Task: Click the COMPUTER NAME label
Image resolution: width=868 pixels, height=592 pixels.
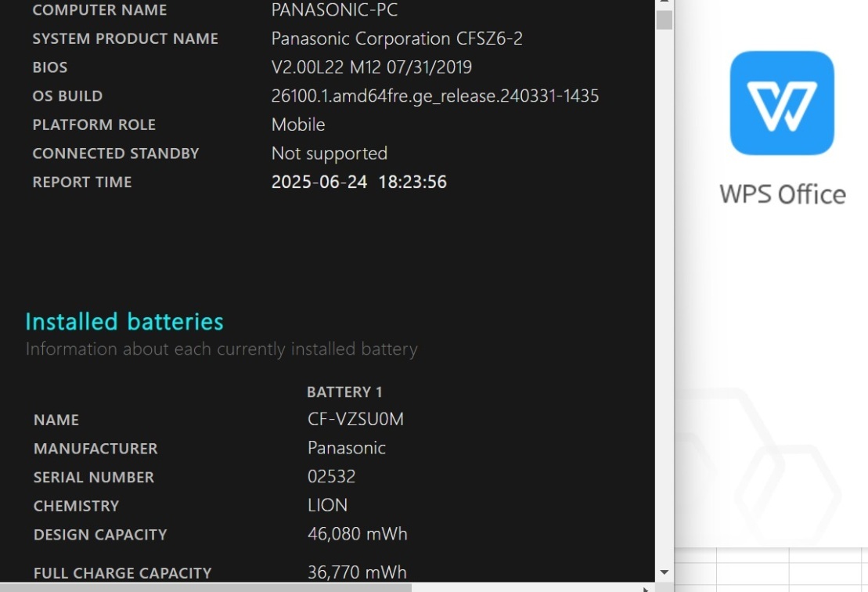Action: click(x=99, y=10)
